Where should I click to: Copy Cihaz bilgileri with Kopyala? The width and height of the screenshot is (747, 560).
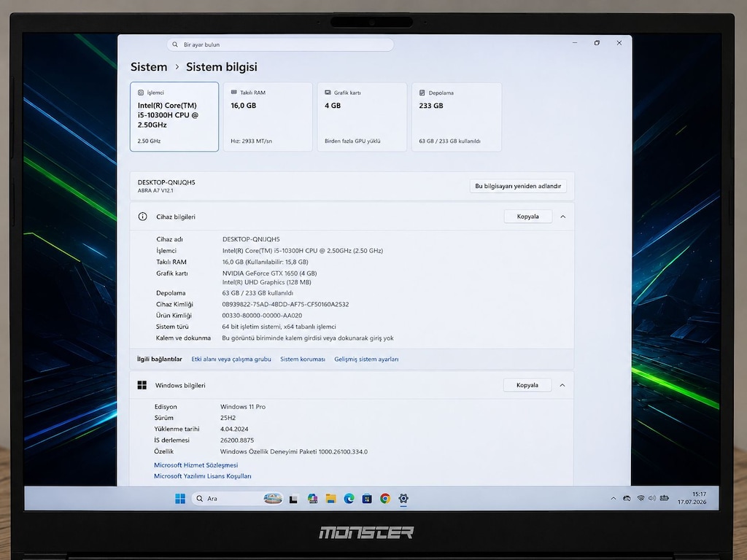point(528,217)
